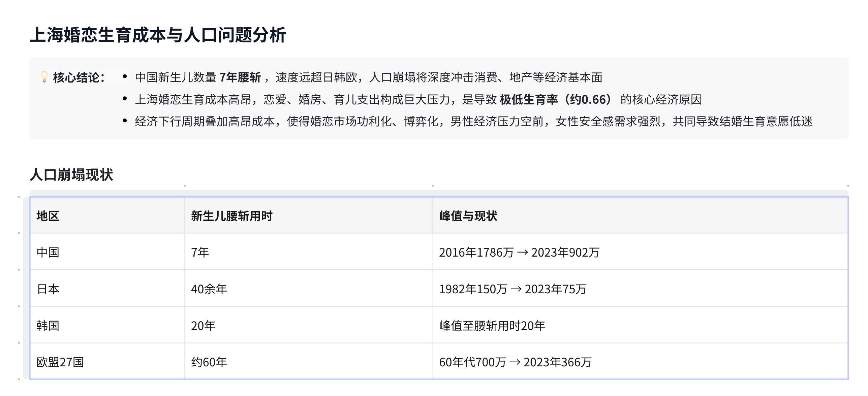Image resolution: width=868 pixels, height=396 pixels.
Task: Click the column insert dot between 地区 and 新生儿腰斩用时
Action: [x=185, y=186]
